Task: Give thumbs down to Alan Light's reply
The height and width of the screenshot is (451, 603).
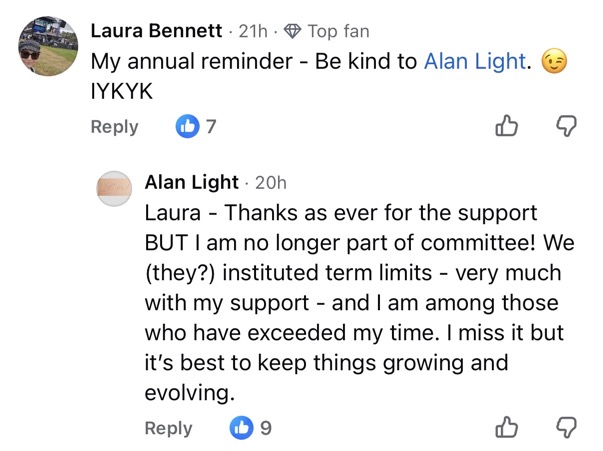Action: pos(566,429)
